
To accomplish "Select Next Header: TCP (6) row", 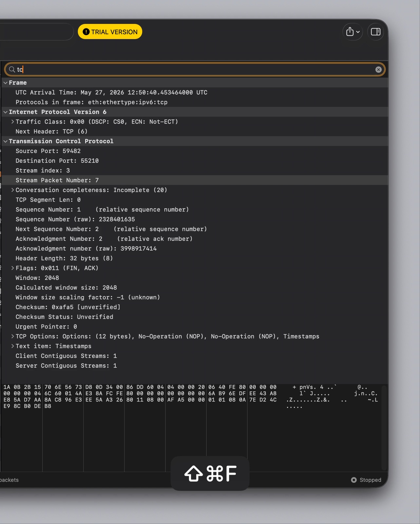I will point(195,132).
